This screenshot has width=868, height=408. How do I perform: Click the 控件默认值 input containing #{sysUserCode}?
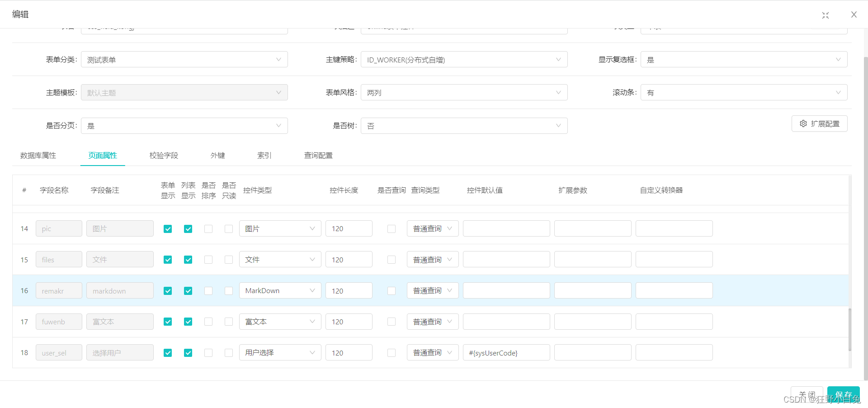(x=506, y=352)
